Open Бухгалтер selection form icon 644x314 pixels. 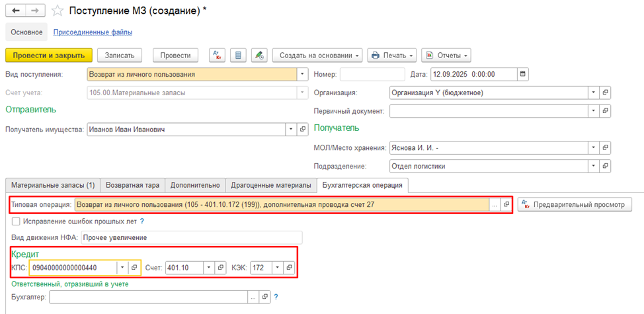(x=265, y=297)
